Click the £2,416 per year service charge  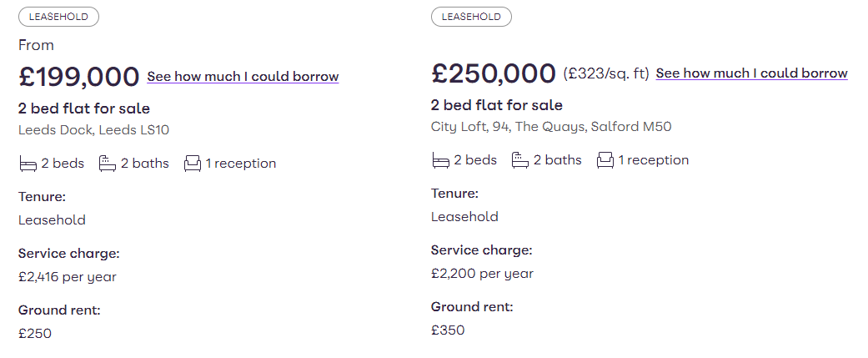point(68,277)
